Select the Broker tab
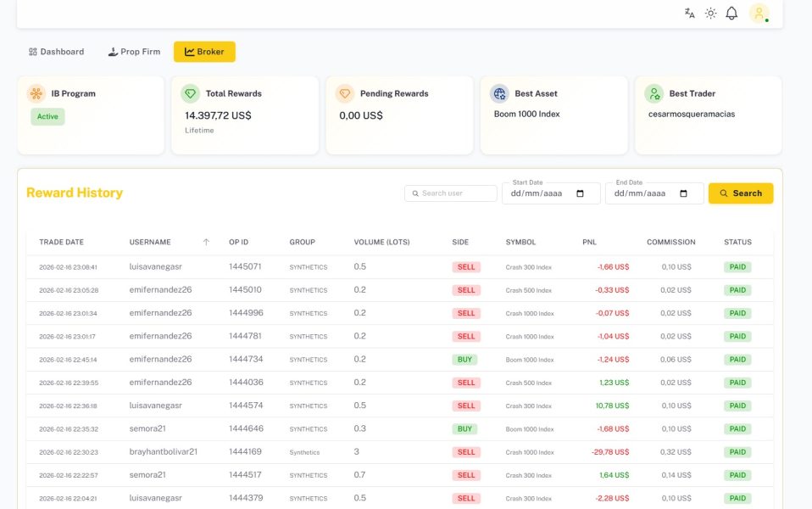 pyautogui.click(x=204, y=52)
